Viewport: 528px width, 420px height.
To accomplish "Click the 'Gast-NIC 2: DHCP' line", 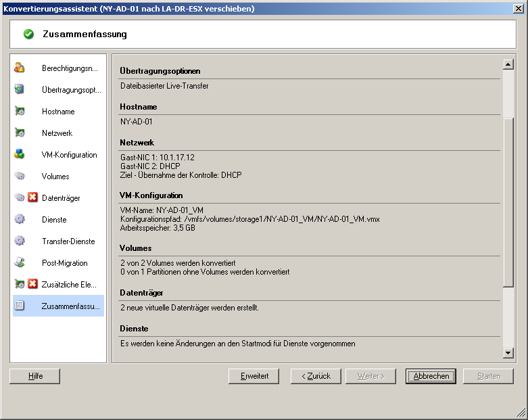I will click(150, 166).
